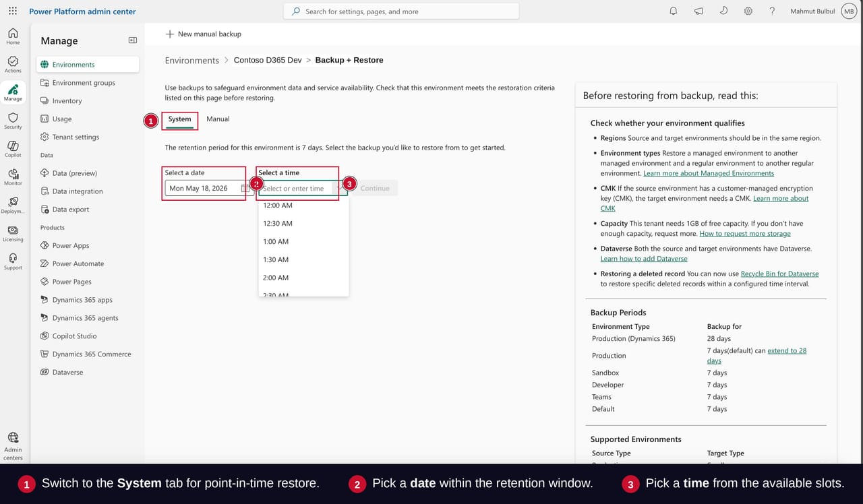The width and height of the screenshot is (863, 504).
Task: Click Power Platform admin center title
Action: (82, 11)
